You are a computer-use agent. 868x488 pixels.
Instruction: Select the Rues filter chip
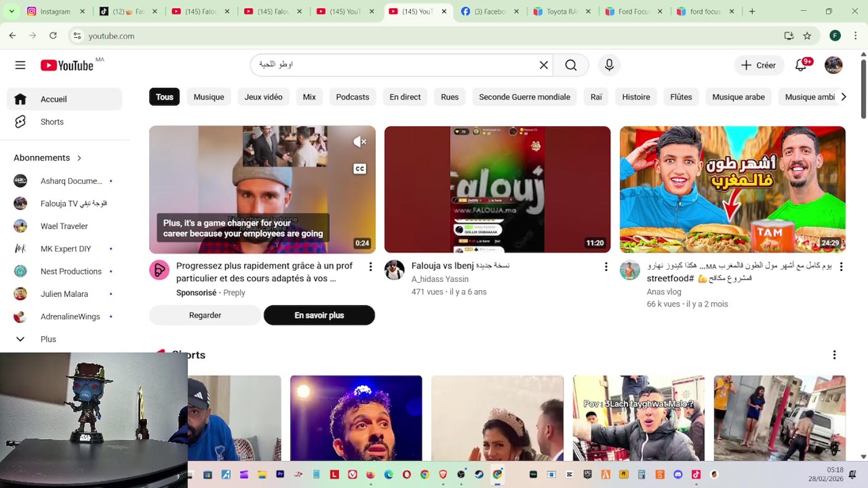[450, 97]
